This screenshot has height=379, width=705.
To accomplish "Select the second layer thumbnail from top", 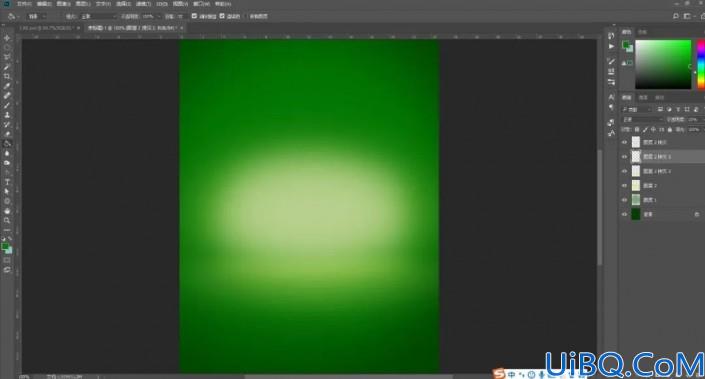I will click(x=636, y=156).
